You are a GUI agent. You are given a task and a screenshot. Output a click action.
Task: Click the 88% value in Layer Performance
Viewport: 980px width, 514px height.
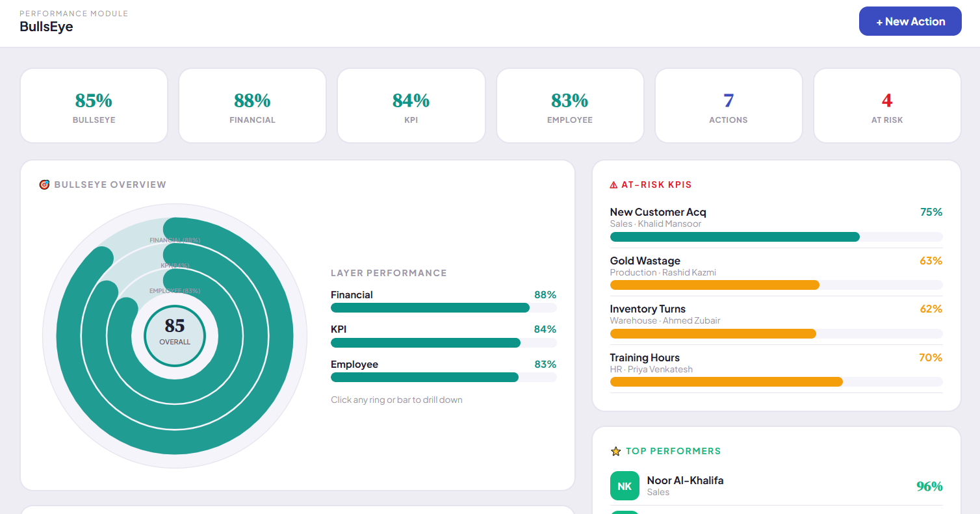(545, 295)
